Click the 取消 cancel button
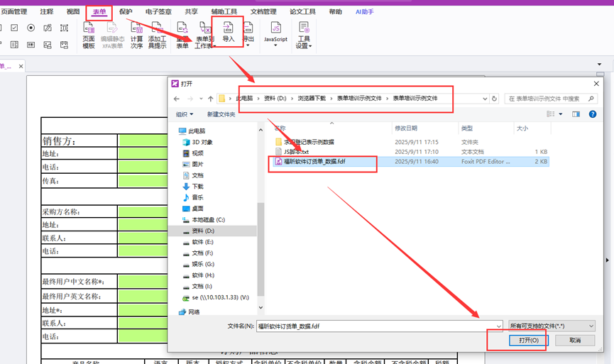 point(574,341)
